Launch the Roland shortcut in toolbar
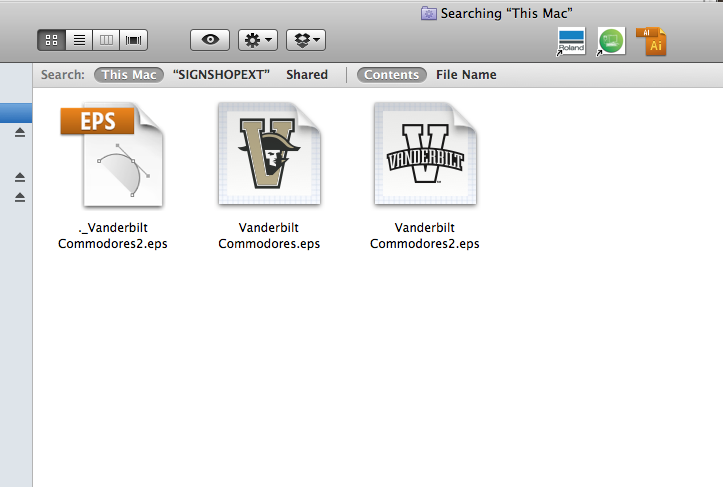 [571, 42]
